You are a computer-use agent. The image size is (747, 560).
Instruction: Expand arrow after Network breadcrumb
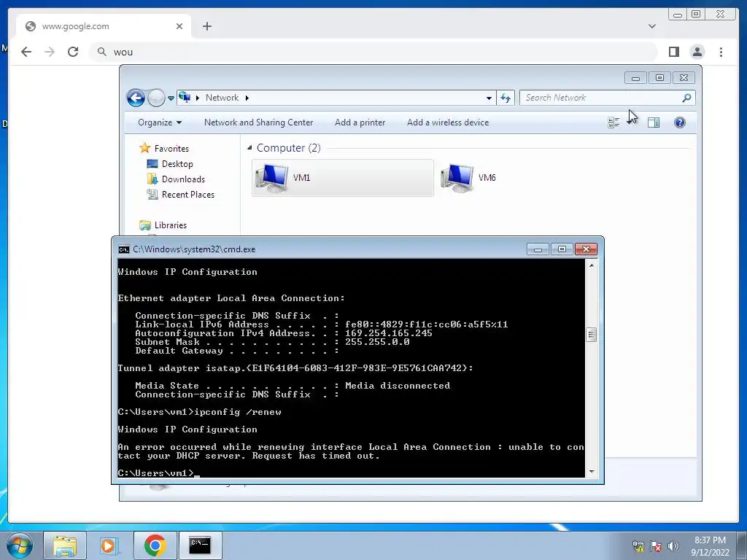click(247, 98)
